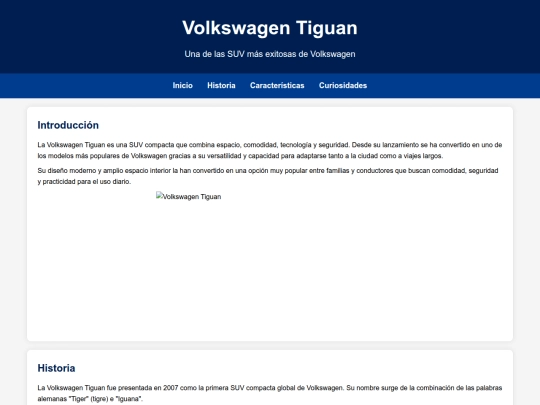Viewport: 540px width, 405px height.
Task: Click the Introducción section heading
Action: click(68, 125)
